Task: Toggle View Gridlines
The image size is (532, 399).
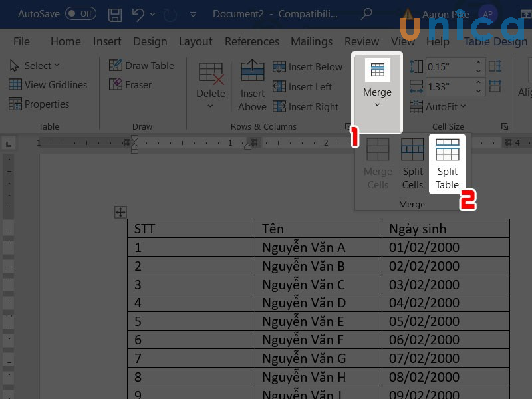Action: click(x=48, y=85)
